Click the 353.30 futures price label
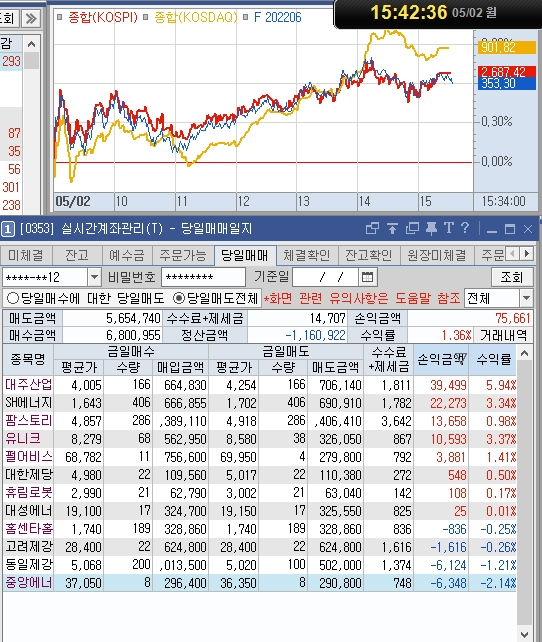This screenshot has height=642, width=542. click(x=507, y=84)
